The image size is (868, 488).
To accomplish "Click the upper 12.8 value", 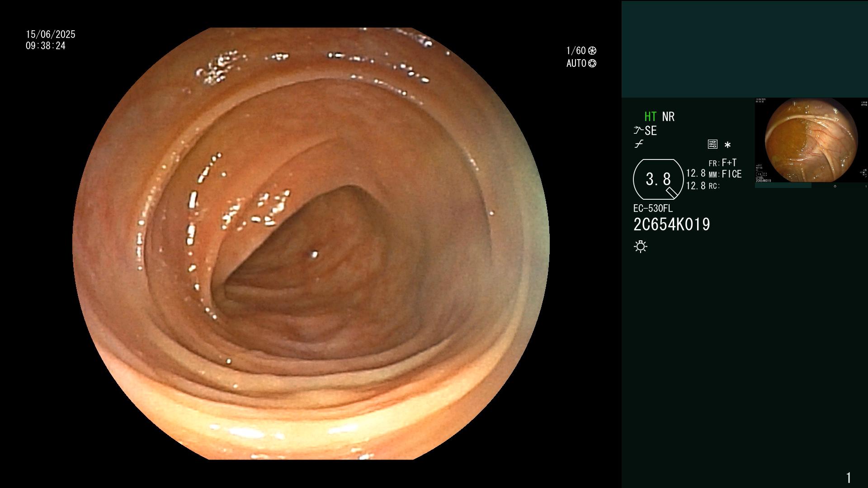I will click(x=696, y=174).
